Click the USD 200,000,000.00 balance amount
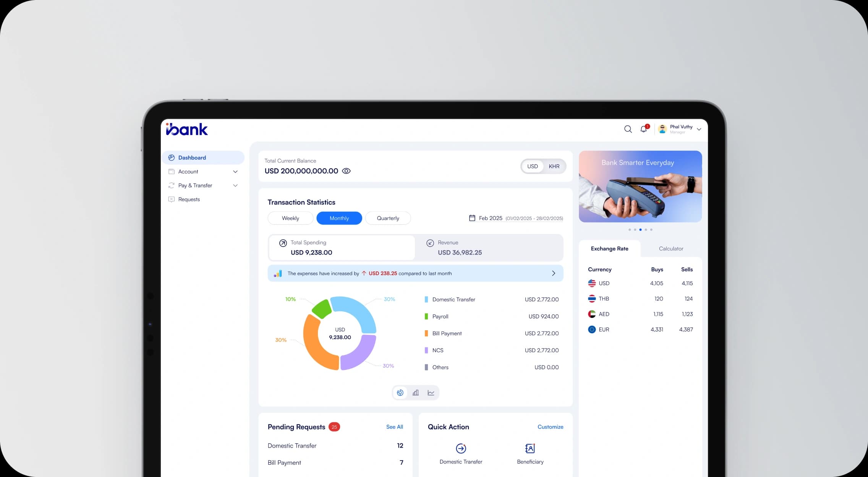The height and width of the screenshot is (477, 868). tap(301, 171)
